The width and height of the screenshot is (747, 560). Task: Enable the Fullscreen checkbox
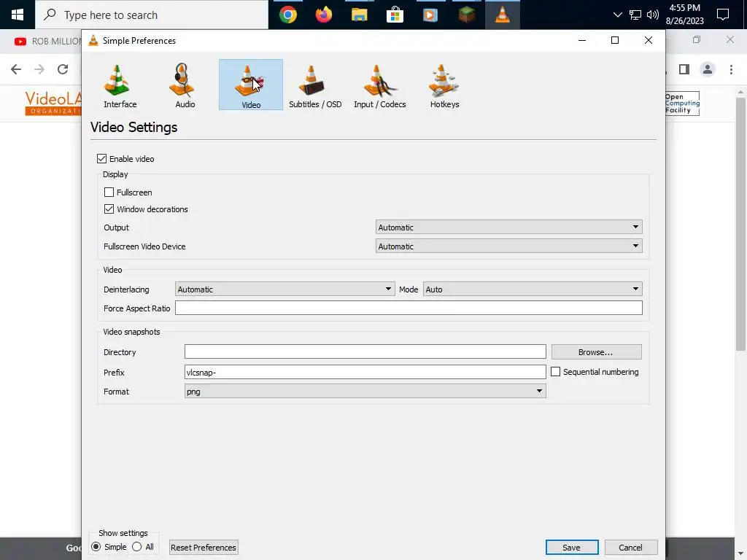click(109, 192)
